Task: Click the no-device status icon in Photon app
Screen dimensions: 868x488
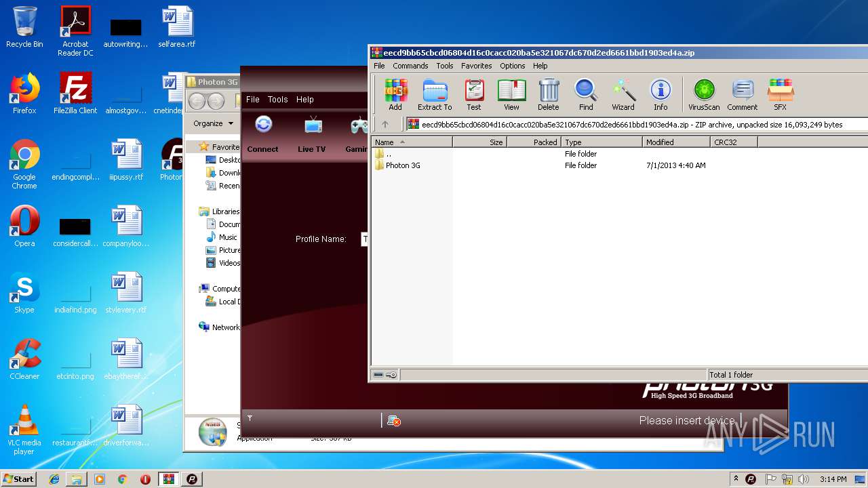Action: [393, 421]
